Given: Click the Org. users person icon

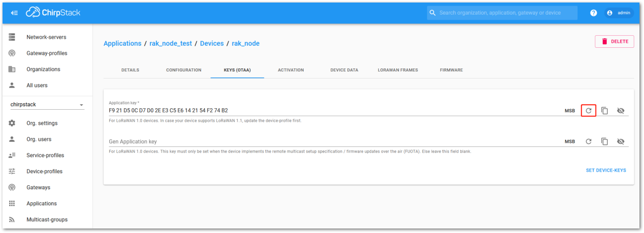Looking at the screenshot, I should 12,139.
